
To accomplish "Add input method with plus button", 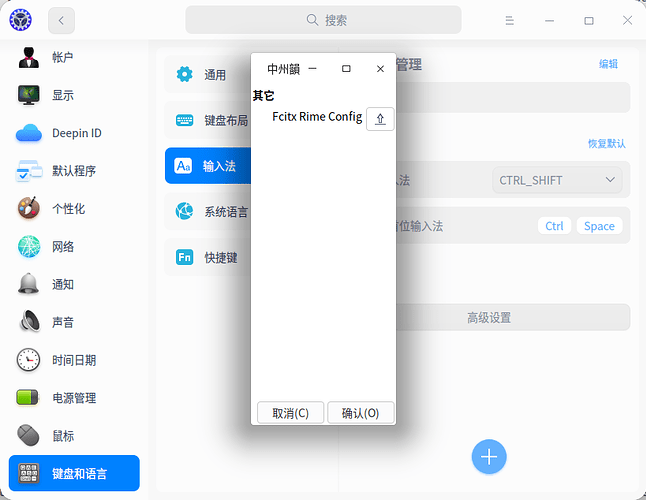I will tap(489, 457).
